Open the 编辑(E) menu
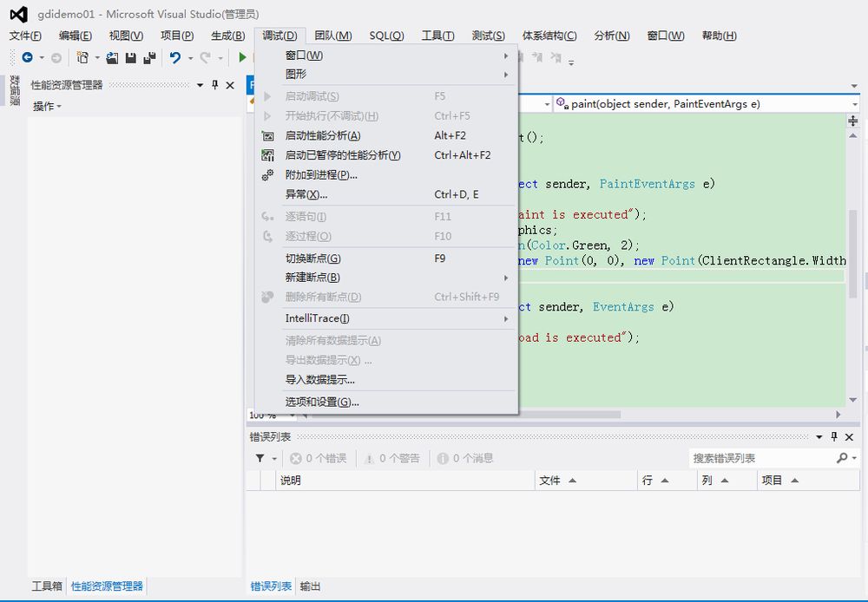Screen dimensions: 868x602 pyautogui.click(x=76, y=36)
